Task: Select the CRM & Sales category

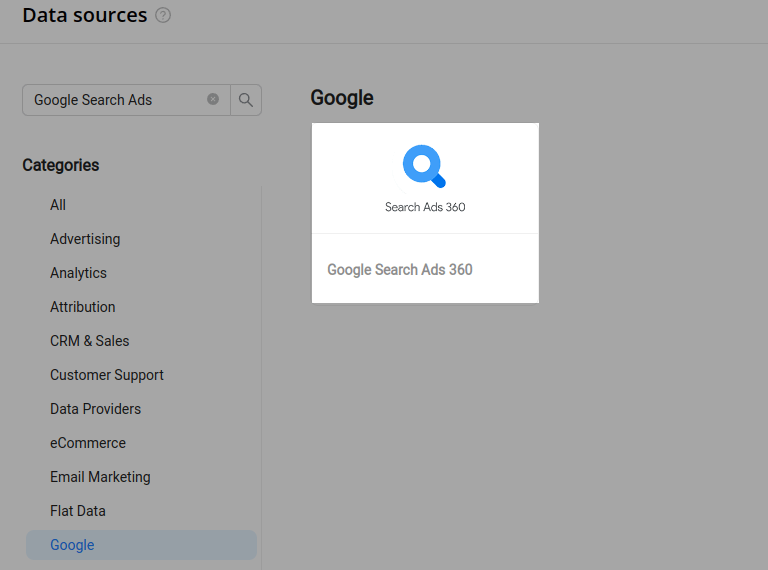Action: [x=90, y=341]
